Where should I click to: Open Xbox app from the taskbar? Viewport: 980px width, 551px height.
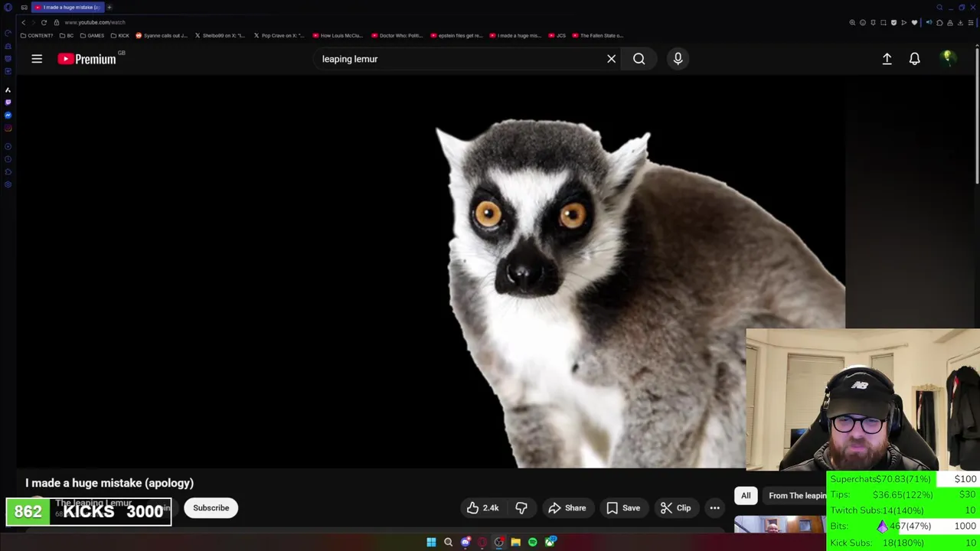coord(550,543)
